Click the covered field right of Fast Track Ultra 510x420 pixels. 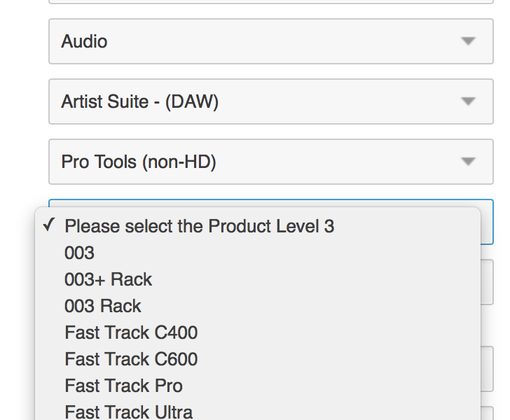[x=488, y=413]
